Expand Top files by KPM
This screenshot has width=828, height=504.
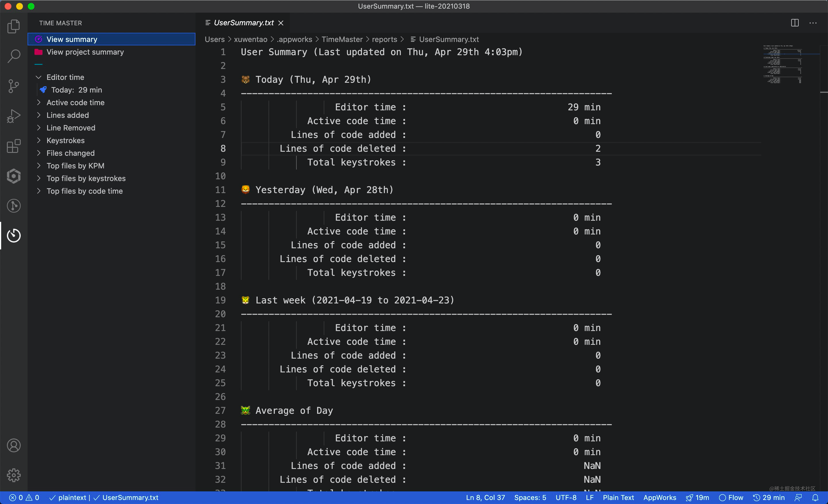76,166
